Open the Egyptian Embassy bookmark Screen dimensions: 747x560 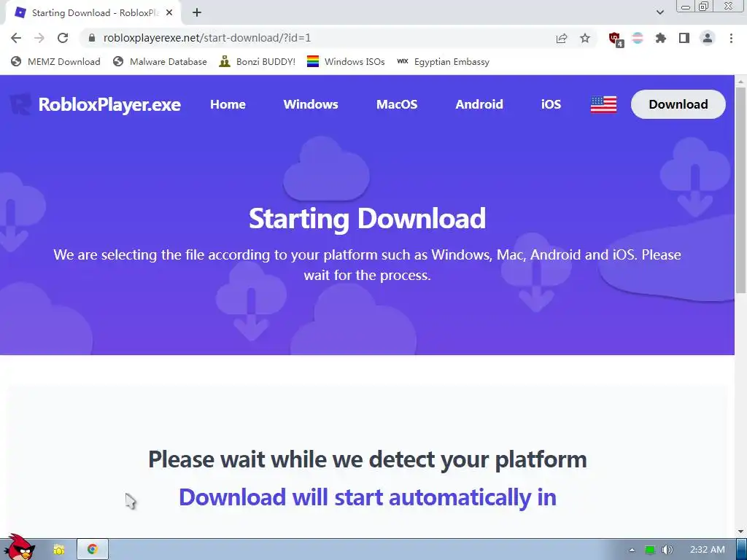443,62
